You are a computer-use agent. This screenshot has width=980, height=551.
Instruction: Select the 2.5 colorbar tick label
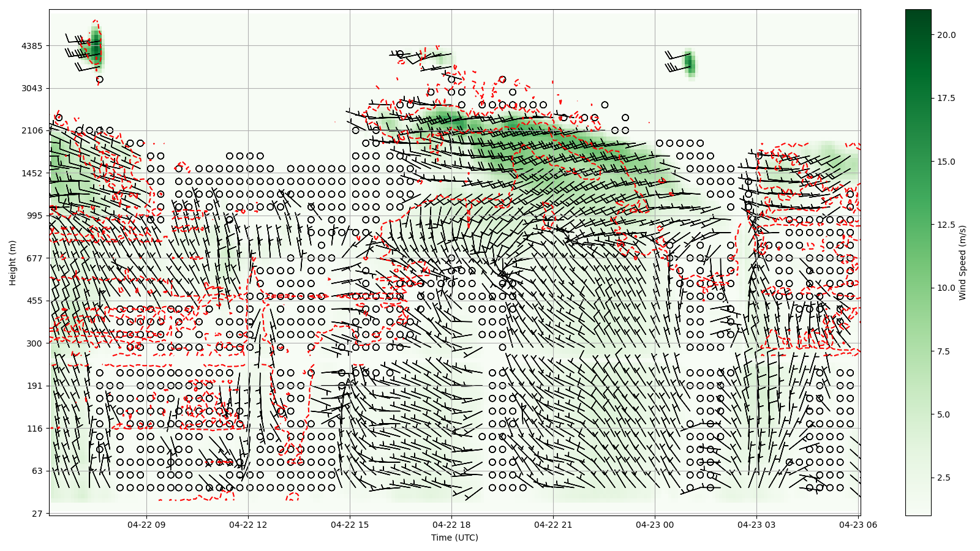pyautogui.click(x=943, y=478)
